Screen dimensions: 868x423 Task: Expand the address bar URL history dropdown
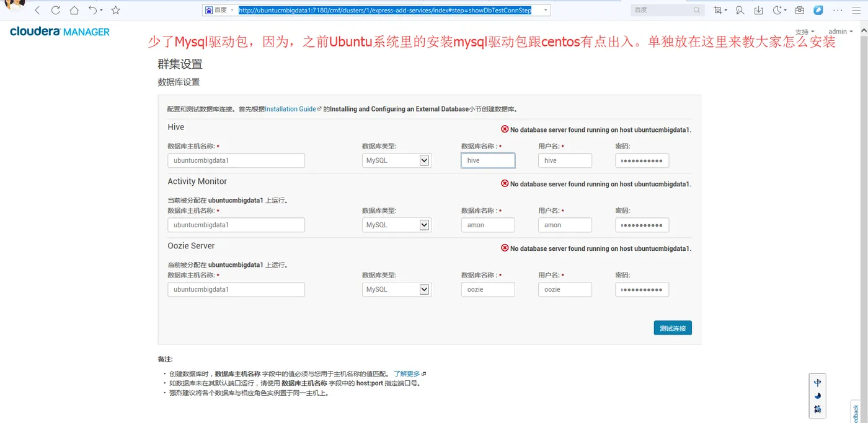pos(545,11)
